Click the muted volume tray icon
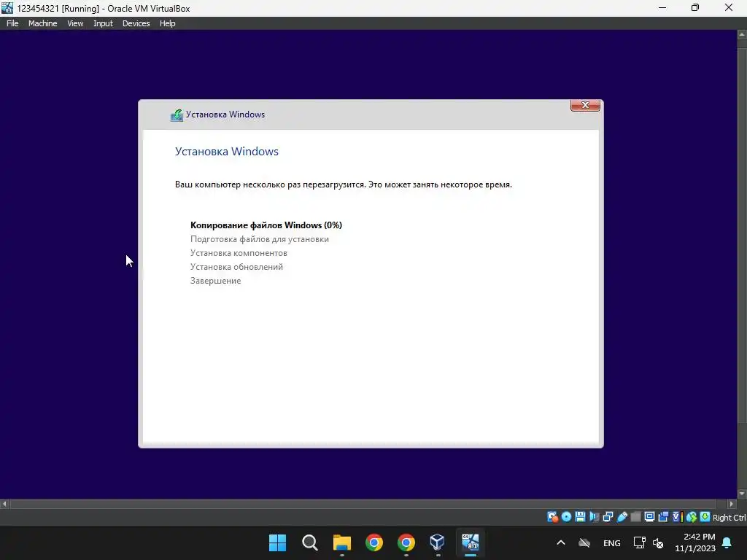This screenshot has height=560, width=747. pyautogui.click(x=659, y=542)
